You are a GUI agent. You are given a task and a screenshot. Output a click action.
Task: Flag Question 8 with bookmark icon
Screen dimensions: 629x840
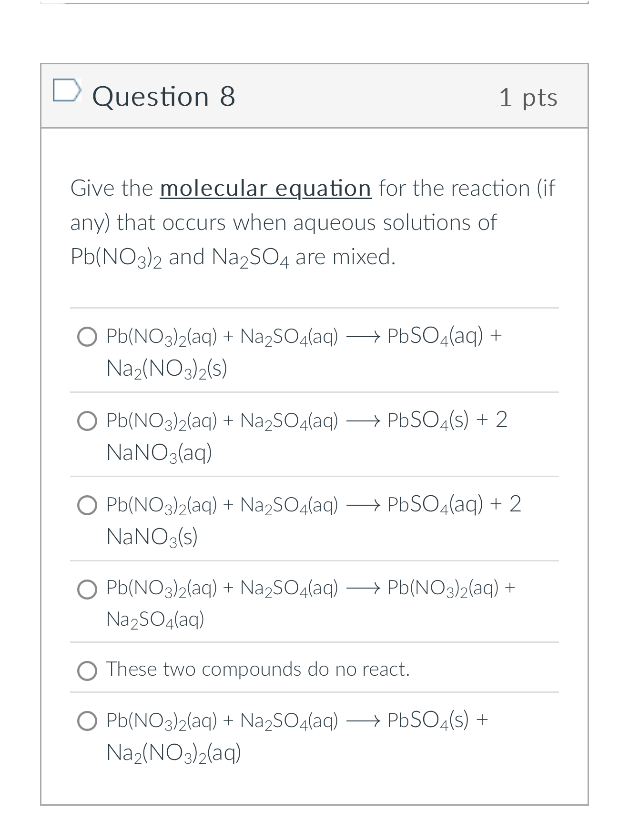[66, 90]
